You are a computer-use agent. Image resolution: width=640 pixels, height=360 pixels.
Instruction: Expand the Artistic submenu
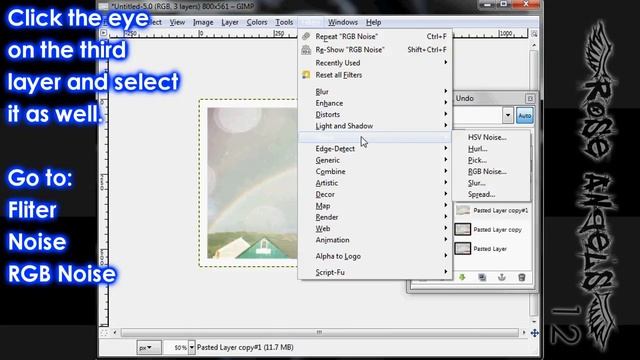(376, 183)
